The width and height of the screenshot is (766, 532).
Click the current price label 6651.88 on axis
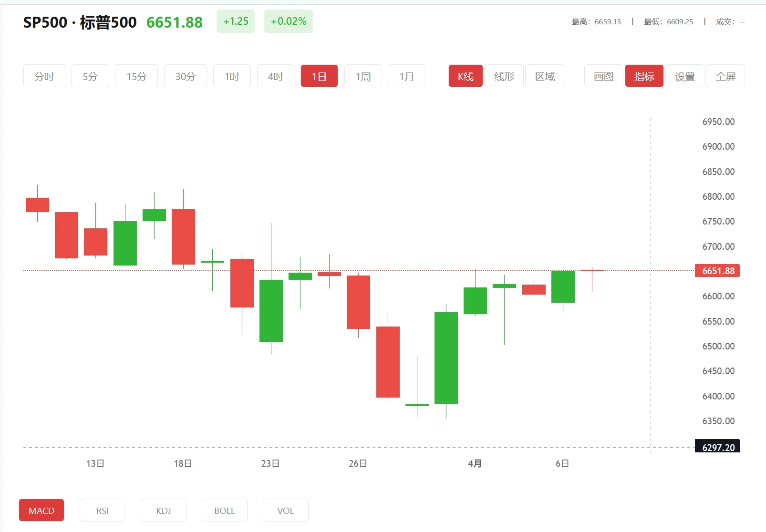[717, 271]
